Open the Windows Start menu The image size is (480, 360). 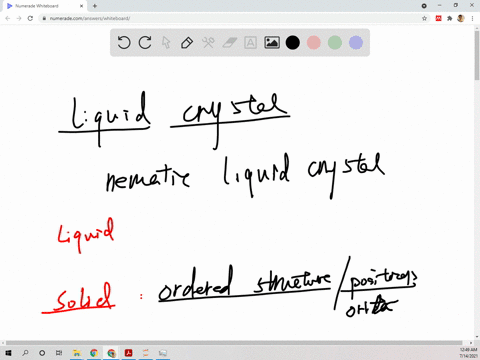pyautogui.click(x=8, y=353)
